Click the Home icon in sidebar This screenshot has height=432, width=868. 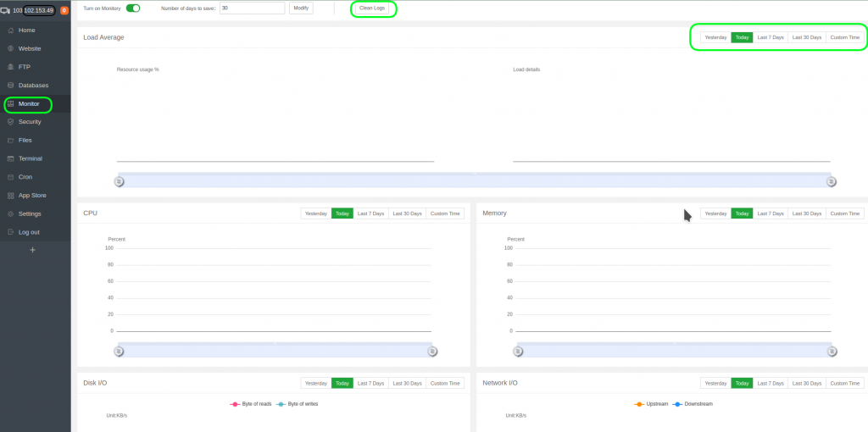click(x=10, y=30)
